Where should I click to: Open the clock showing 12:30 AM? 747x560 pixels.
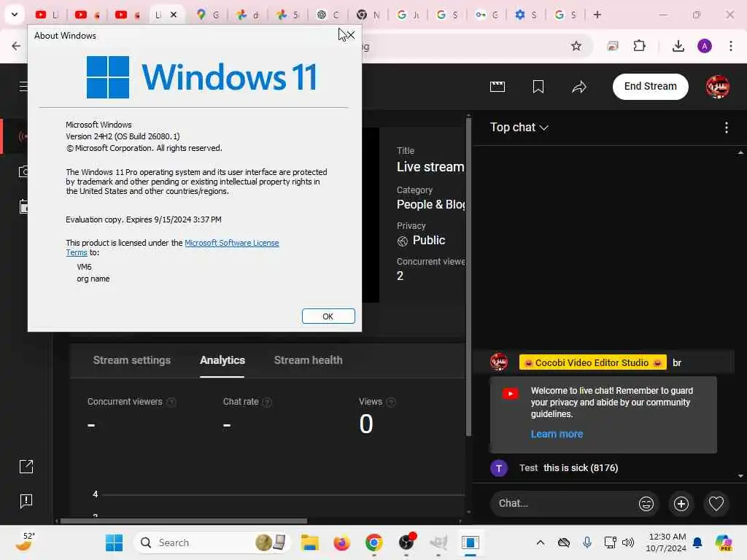point(666,542)
